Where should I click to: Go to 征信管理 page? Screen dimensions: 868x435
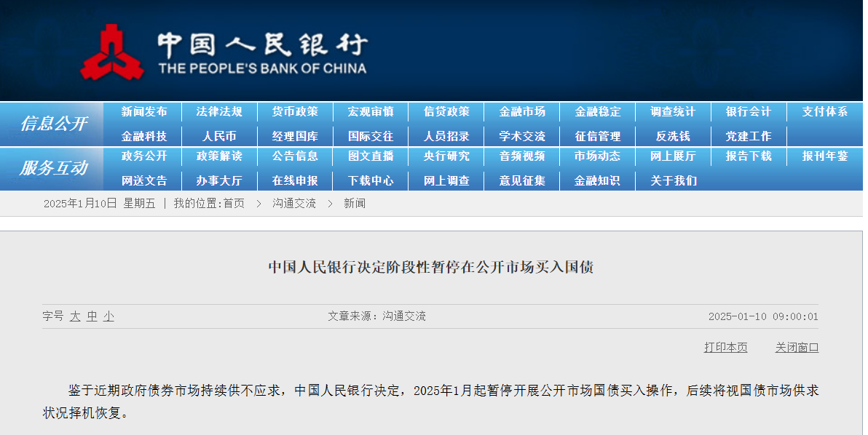[598, 136]
